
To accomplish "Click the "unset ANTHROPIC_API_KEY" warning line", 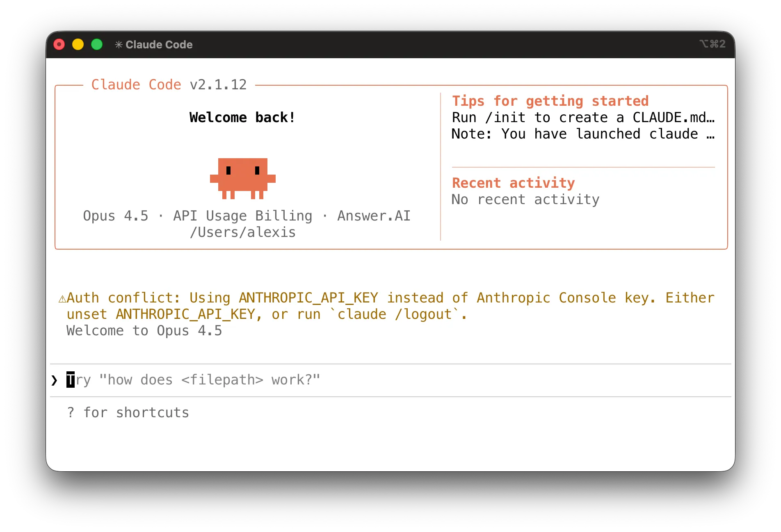I will 267,314.
